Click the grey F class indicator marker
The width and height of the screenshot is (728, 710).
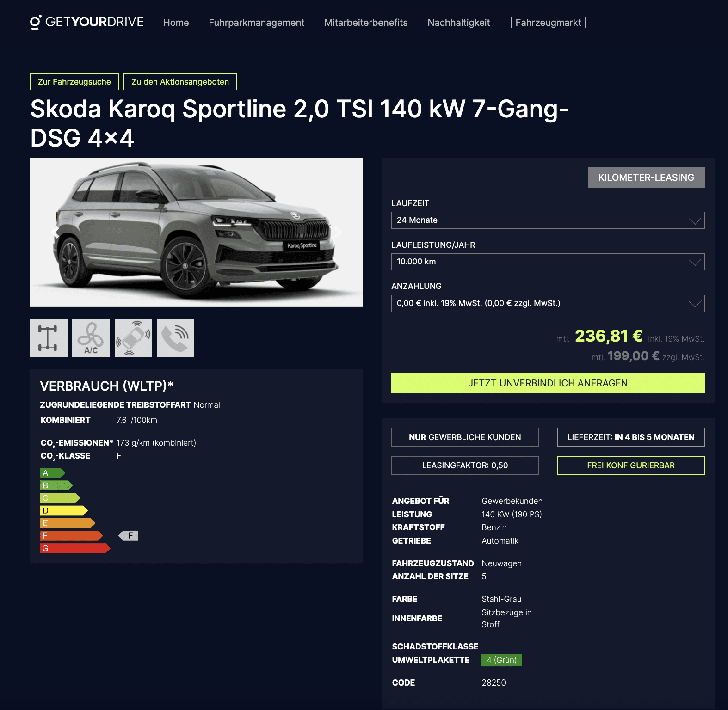[x=129, y=536]
